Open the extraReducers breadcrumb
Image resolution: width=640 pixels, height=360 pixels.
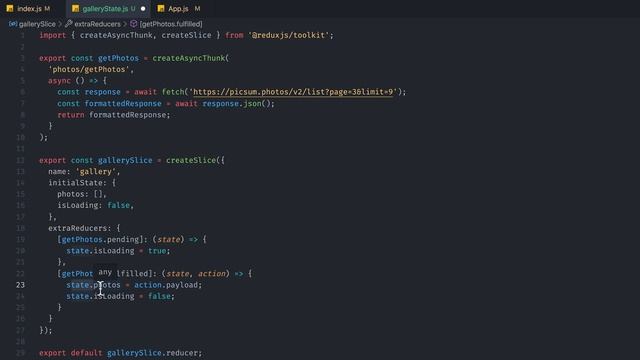click(97, 24)
